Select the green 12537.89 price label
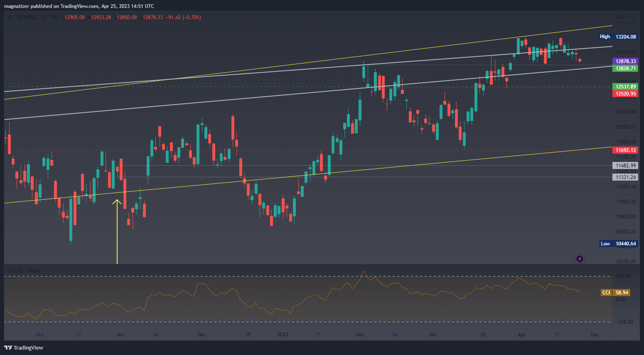The width and height of the screenshot is (644, 355). (625, 87)
